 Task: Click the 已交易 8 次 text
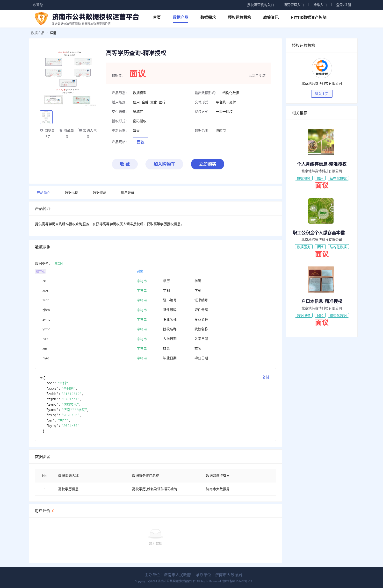click(257, 75)
